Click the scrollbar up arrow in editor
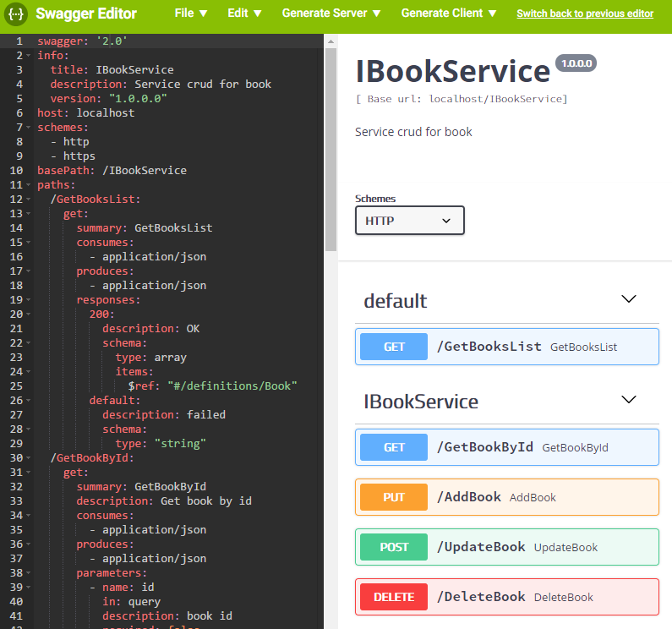672x629 pixels. (x=331, y=41)
